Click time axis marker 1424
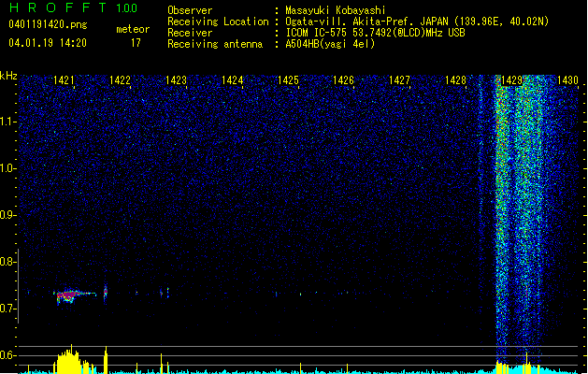The height and width of the screenshot is (374, 588). pyautogui.click(x=232, y=80)
